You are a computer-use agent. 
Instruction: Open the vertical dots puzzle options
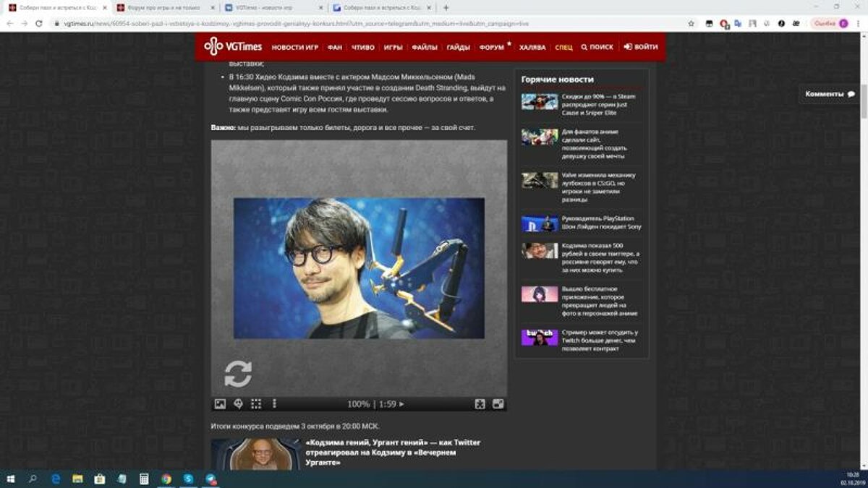pos(274,404)
